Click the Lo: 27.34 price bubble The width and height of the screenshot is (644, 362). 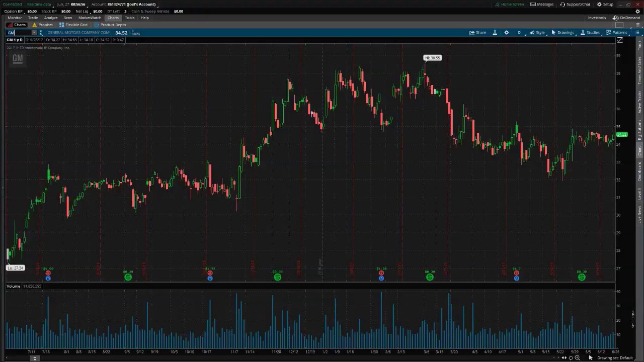tap(15, 268)
